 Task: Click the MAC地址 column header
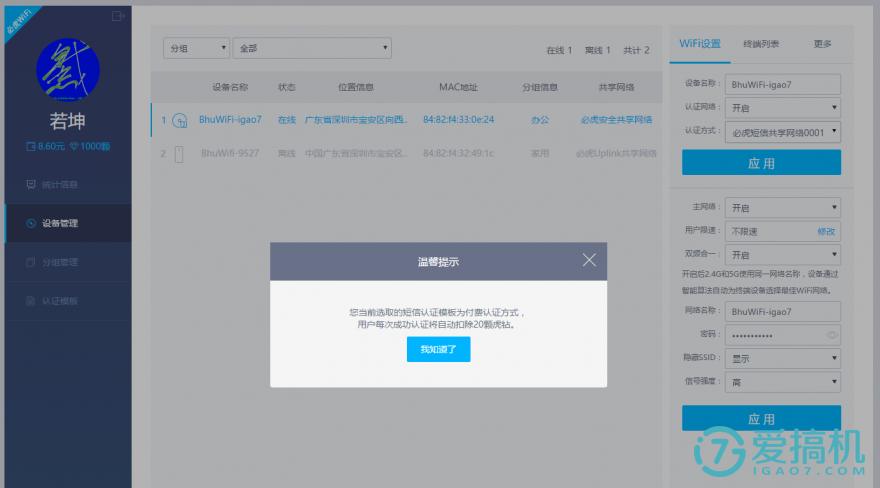(458, 87)
